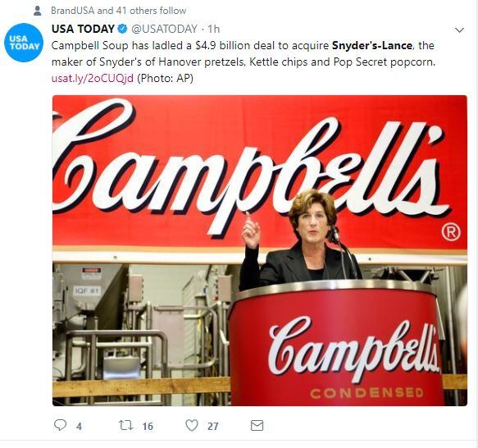
Task: Open the Campbell's photo attached to tweet
Action: pyautogui.click(x=260, y=250)
